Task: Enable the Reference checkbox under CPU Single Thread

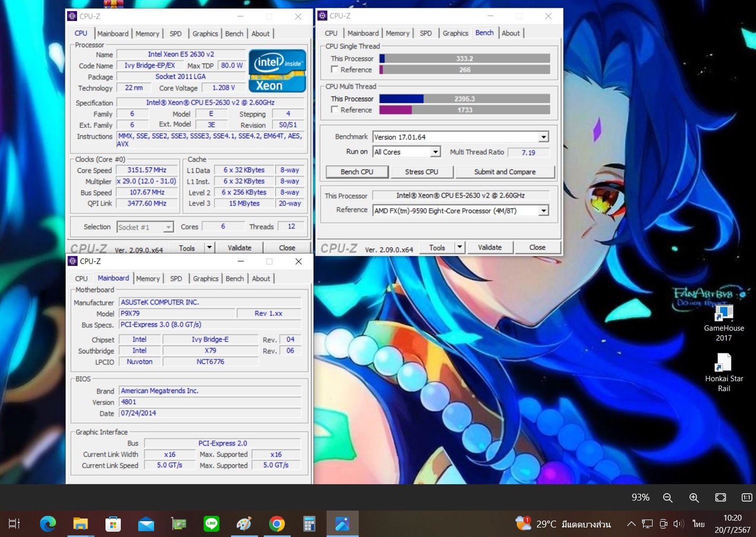Action: pyautogui.click(x=334, y=70)
